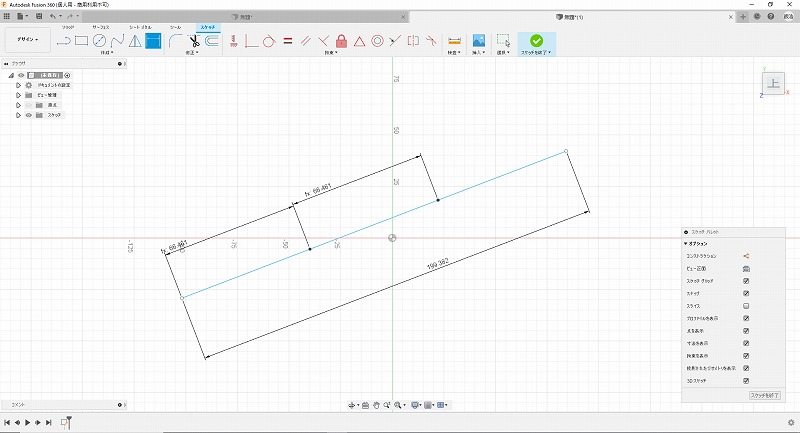Select the Trim scissors tool
Image resolution: width=800 pixels, height=433 pixels.
click(x=194, y=41)
